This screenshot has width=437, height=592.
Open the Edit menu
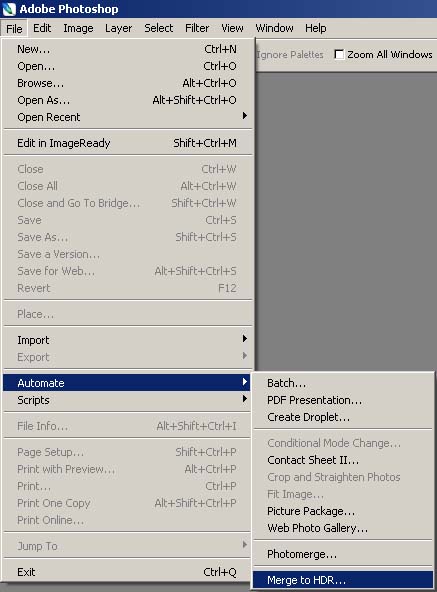tap(42, 28)
